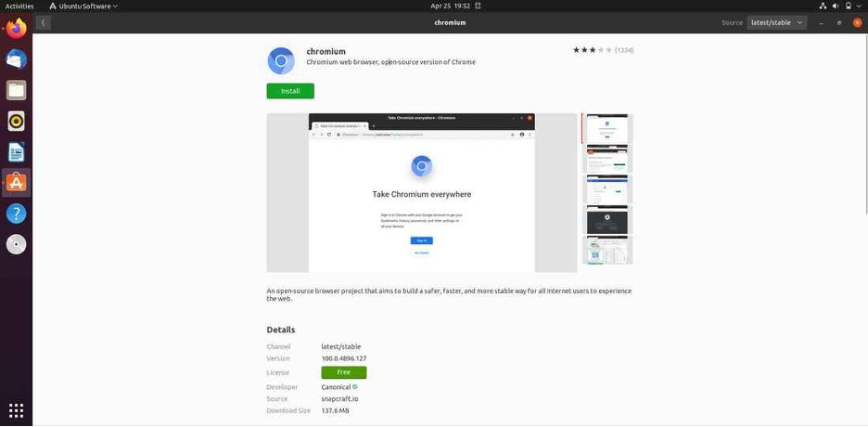Click the green Install button

[290, 91]
